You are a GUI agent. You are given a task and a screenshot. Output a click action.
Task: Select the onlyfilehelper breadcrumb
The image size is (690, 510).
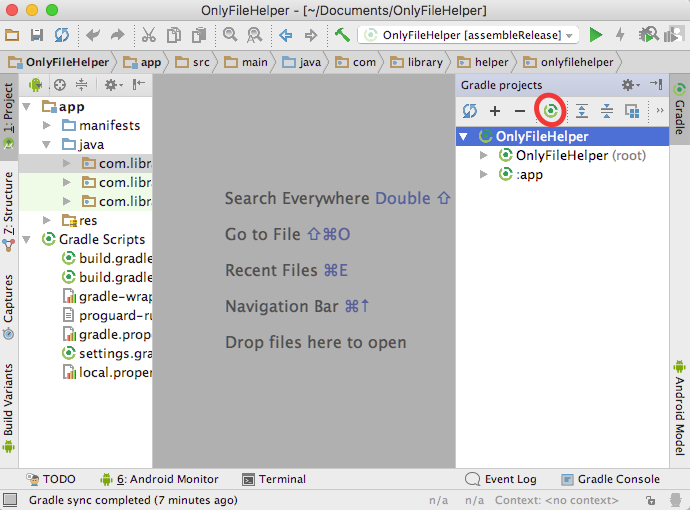[568, 62]
